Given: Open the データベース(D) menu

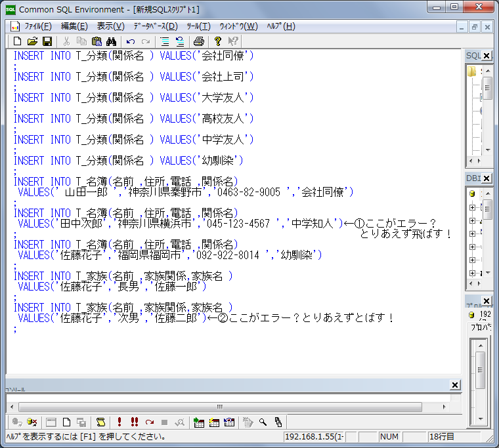Looking at the screenshot, I should tap(155, 26).
